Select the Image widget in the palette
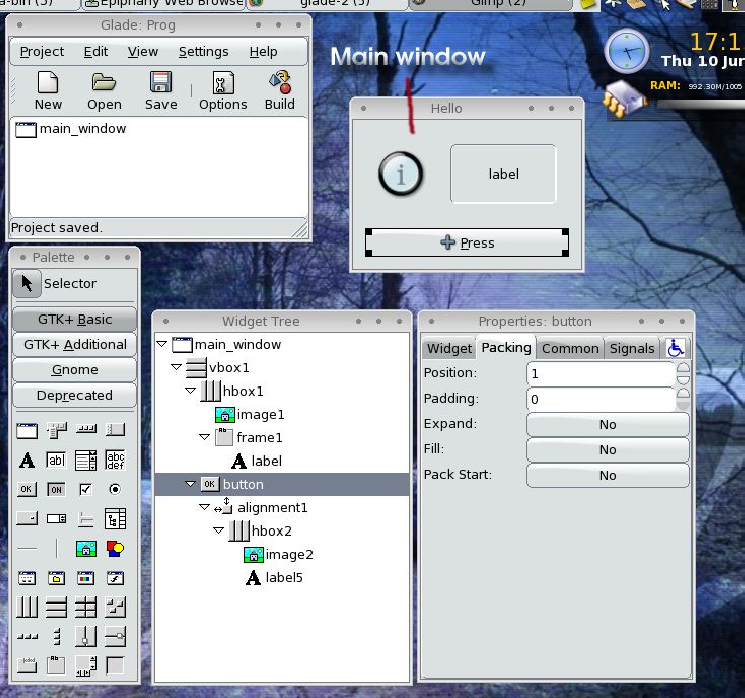The width and height of the screenshot is (745, 698). (86, 549)
